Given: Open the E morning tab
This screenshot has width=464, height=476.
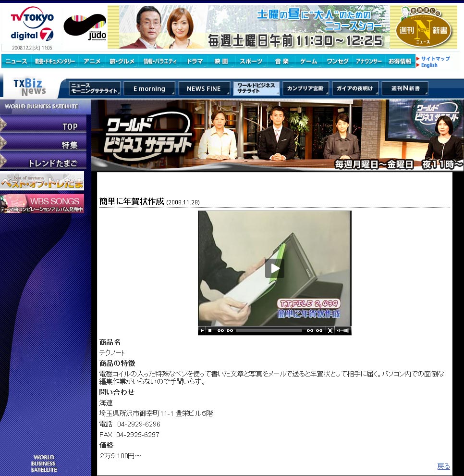Looking at the screenshot, I should [149, 88].
